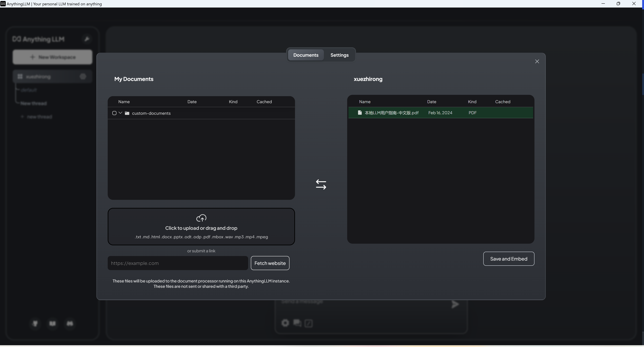
Task: Close the documents modal with X
Action: (x=537, y=62)
